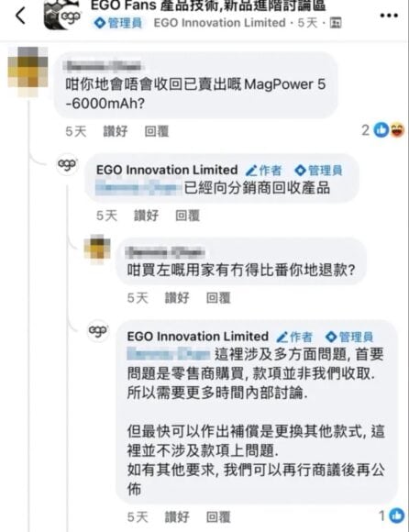Tap the 管理員 badge in the header
The height and width of the screenshot is (532, 409).
pos(118,23)
